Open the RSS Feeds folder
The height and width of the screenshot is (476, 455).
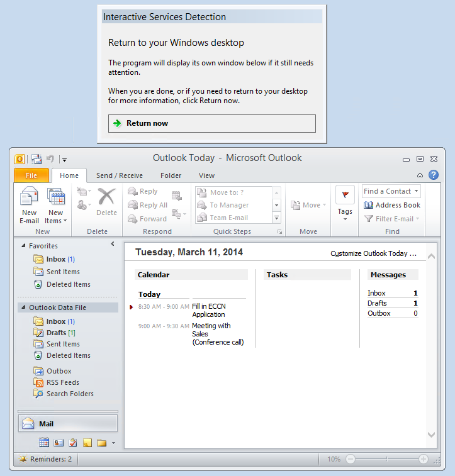[56, 382]
